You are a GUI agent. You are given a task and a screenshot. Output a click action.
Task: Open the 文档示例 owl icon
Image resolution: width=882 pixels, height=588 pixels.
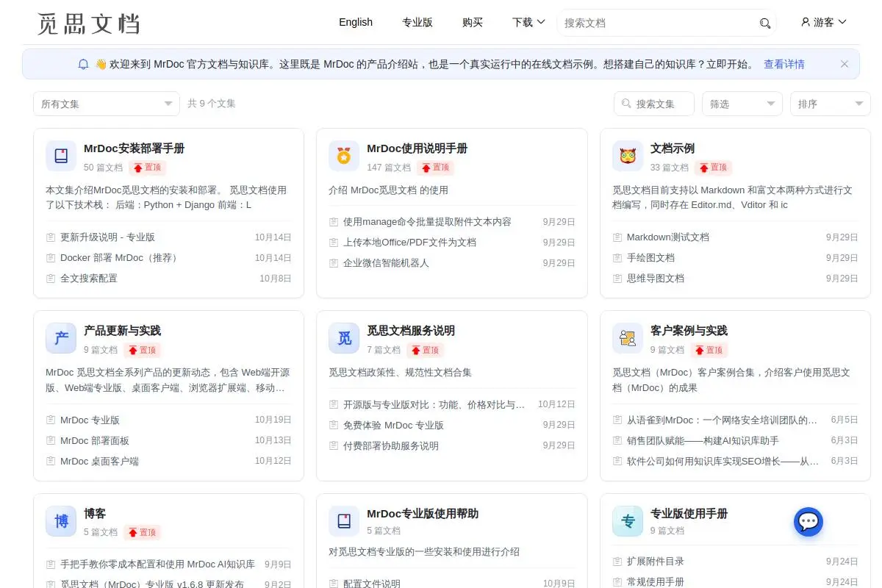click(x=628, y=156)
